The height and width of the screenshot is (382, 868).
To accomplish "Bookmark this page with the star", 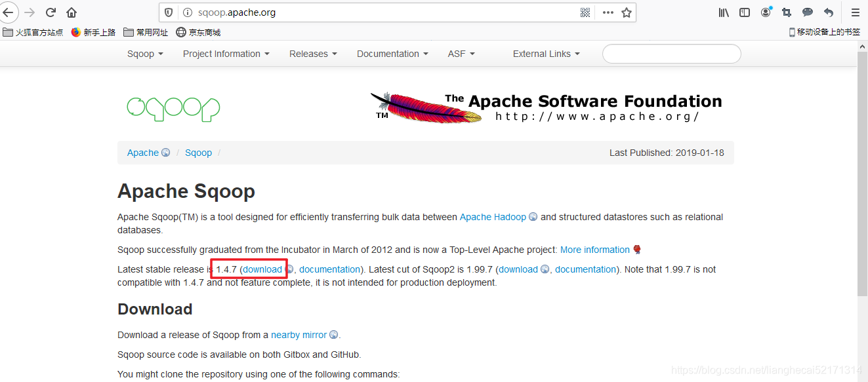I will (x=627, y=12).
